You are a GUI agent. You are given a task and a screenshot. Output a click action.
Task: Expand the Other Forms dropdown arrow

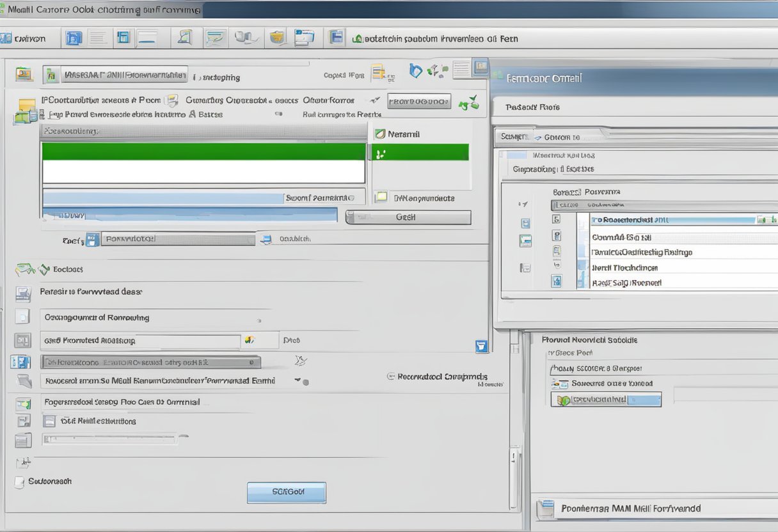pyautogui.click(x=376, y=100)
